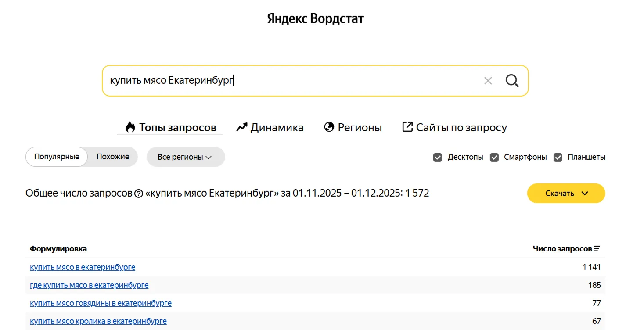644x330 pixels.
Task: Open link купить мясо кролика в екатеринбурге
Action: (98, 321)
